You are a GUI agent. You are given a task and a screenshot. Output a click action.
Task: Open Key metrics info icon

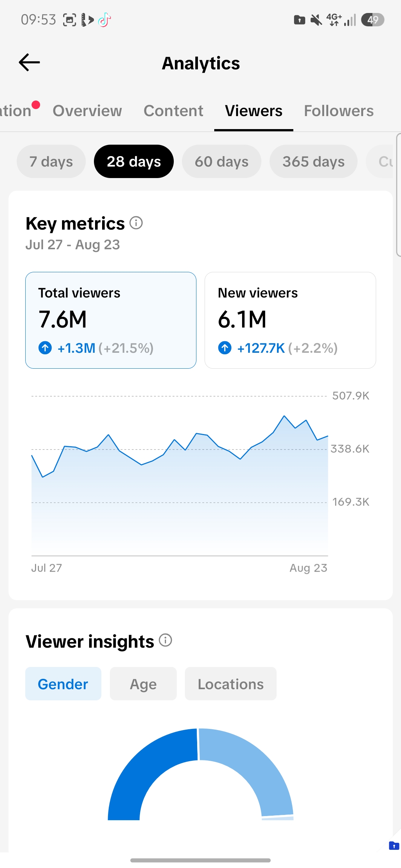pos(136,223)
